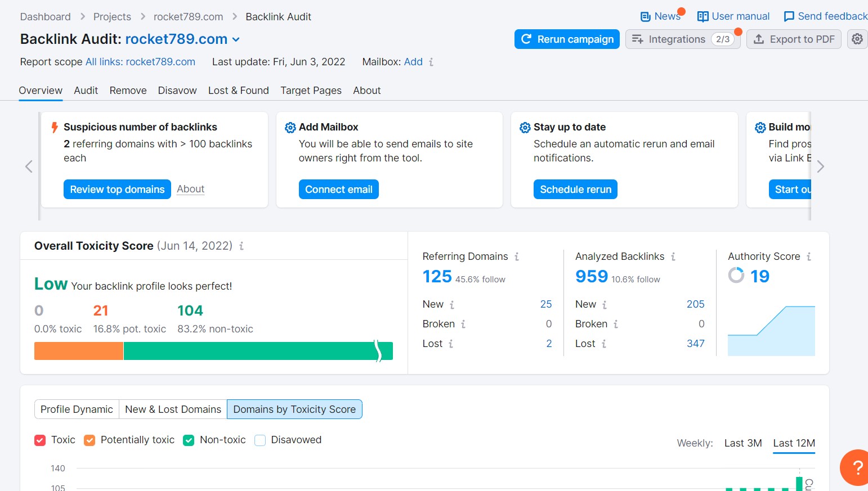Expand the rocket789.com project dropdown
The width and height of the screenshot is (868, 491).
[236, 39]
